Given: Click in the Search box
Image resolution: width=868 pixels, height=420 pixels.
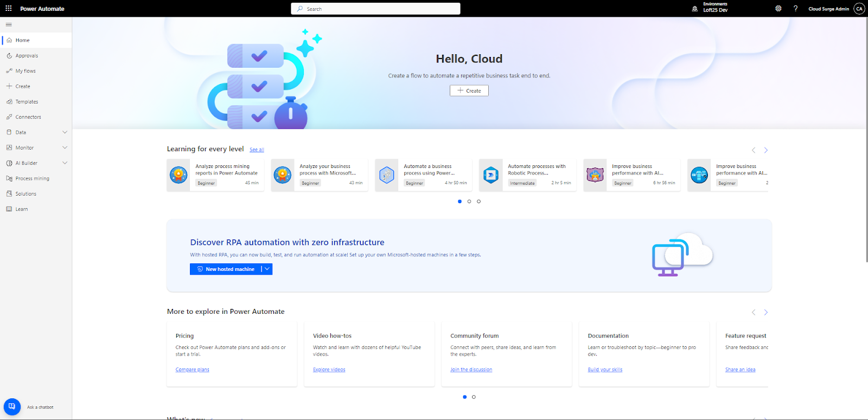Looking at the screenshot, I should click(375, 9).
